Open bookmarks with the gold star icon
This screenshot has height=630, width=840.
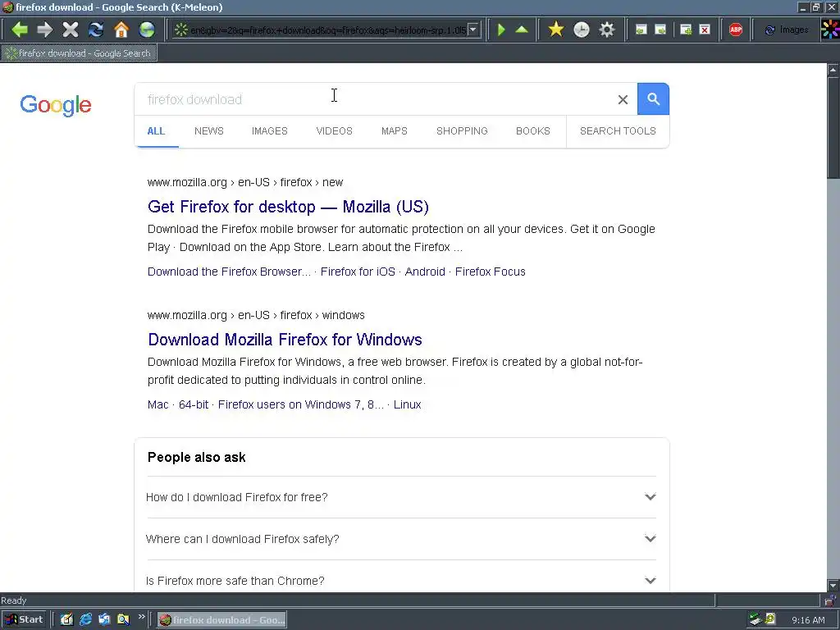556,30
